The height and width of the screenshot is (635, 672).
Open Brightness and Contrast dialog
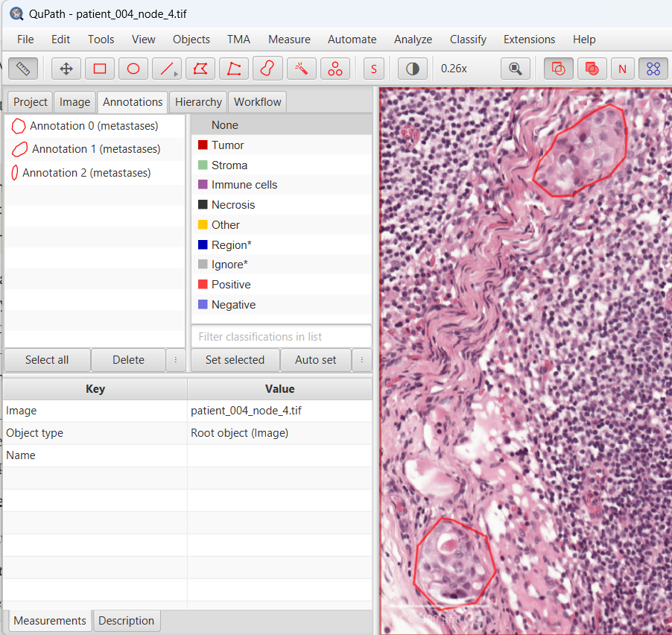[412, 69]
